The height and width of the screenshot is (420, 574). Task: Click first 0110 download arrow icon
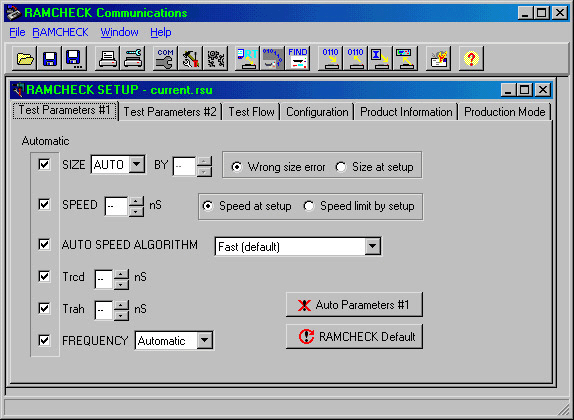pos(330,58)
